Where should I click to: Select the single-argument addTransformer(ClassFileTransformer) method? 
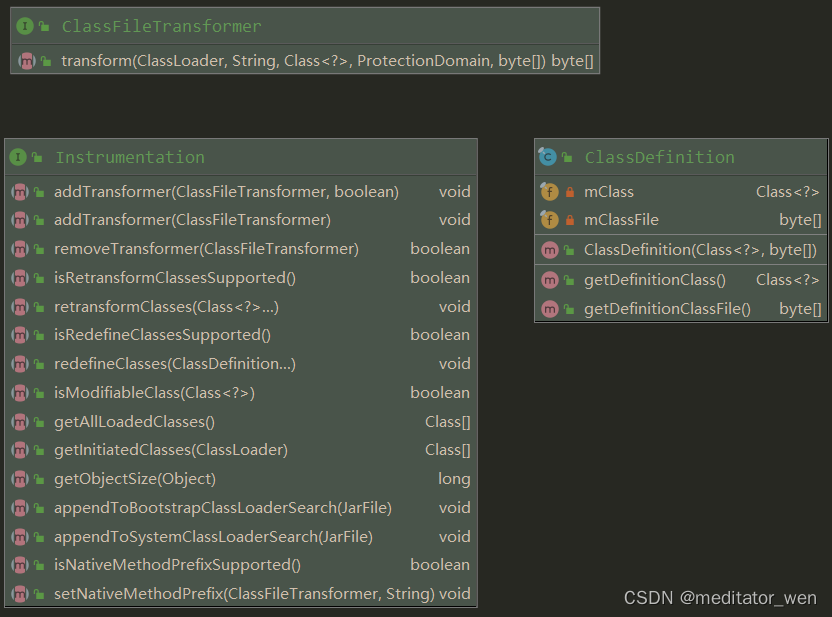click(193, 220)
